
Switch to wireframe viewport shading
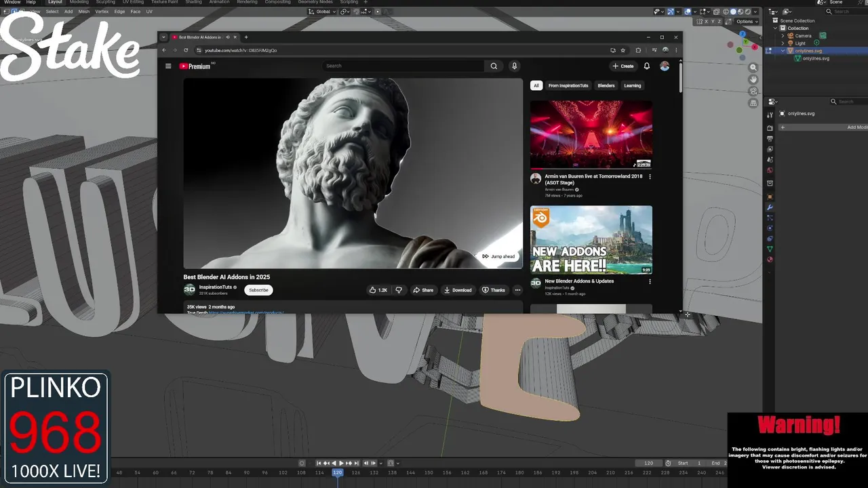tap(726, 12)
